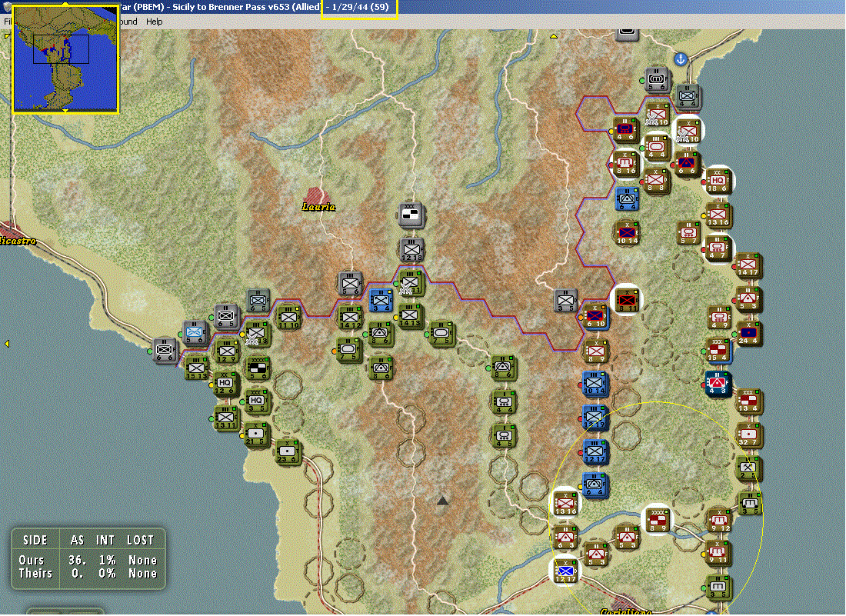The width and height of the screenshot is (846, 616).
Task: Select the brown battalion 4-9
Action: coord(721,318)
